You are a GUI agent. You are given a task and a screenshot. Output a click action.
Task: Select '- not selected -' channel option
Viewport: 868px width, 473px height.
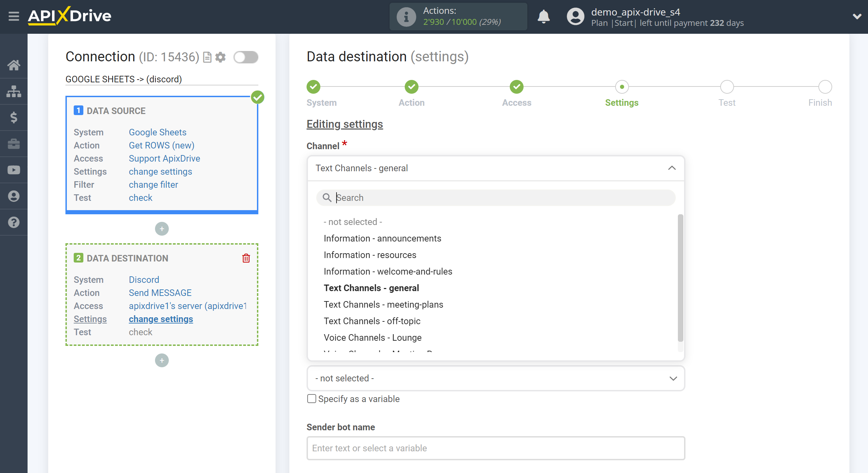353,222
